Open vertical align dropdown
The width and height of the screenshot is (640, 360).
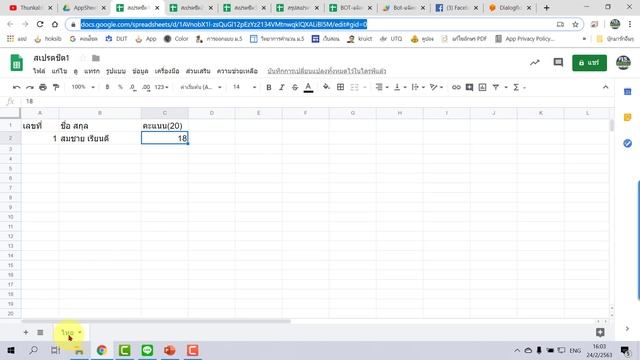(x=400, y=87)
